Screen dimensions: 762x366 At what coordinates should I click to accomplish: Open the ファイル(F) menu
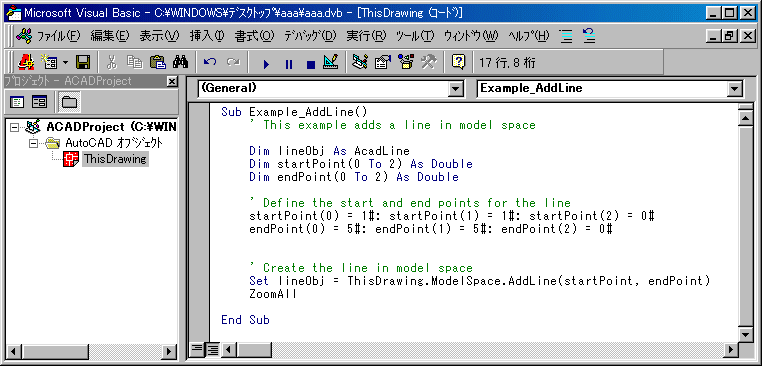tap(58, 36)
